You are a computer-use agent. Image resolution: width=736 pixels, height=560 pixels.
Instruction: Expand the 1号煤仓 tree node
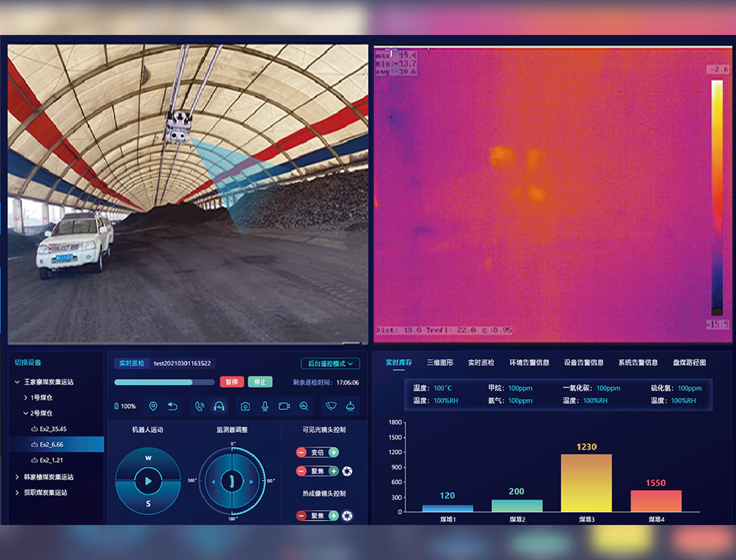pyautogui.click(x=25, y=397)
